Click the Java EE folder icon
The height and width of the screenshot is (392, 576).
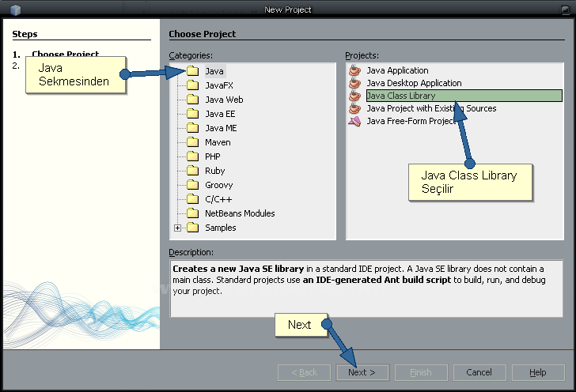pyautogui.click(x=192, y=114)
